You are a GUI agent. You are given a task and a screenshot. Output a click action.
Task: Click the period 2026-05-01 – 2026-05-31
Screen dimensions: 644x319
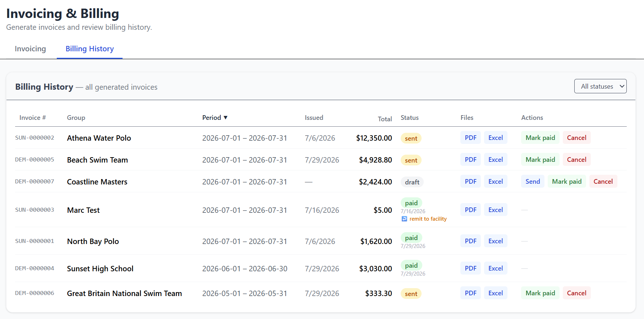[x=245, y=294]
